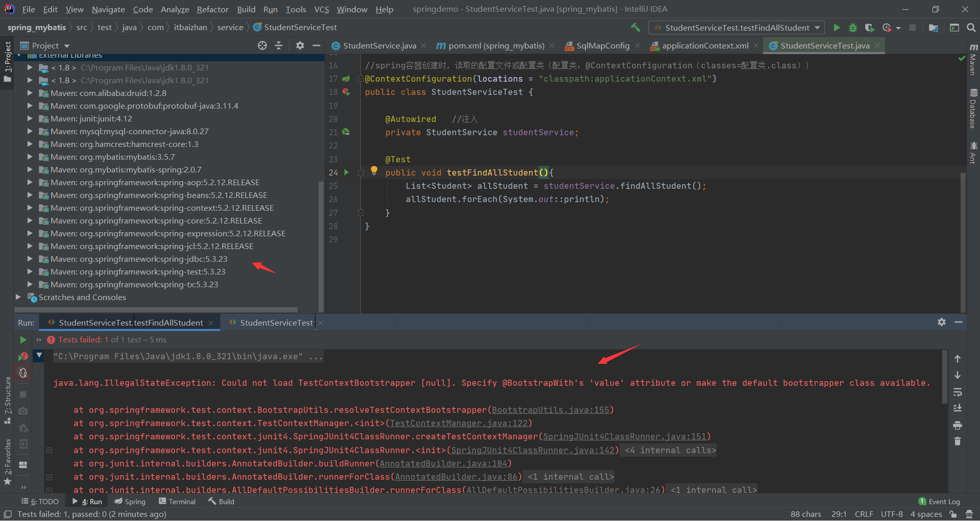This screenshot has width=980, height=521.
Task: Open Project panel gear settings
Action: pos(300,45)
